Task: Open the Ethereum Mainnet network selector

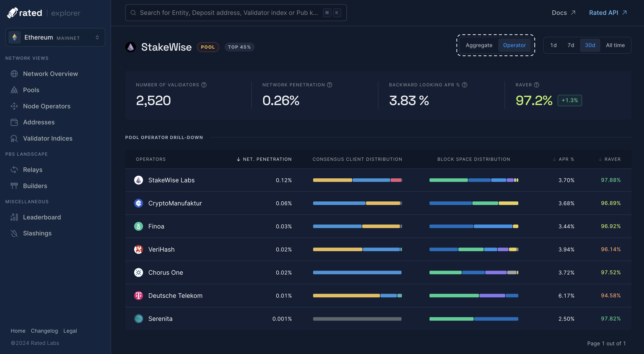Action: [55, 37]
